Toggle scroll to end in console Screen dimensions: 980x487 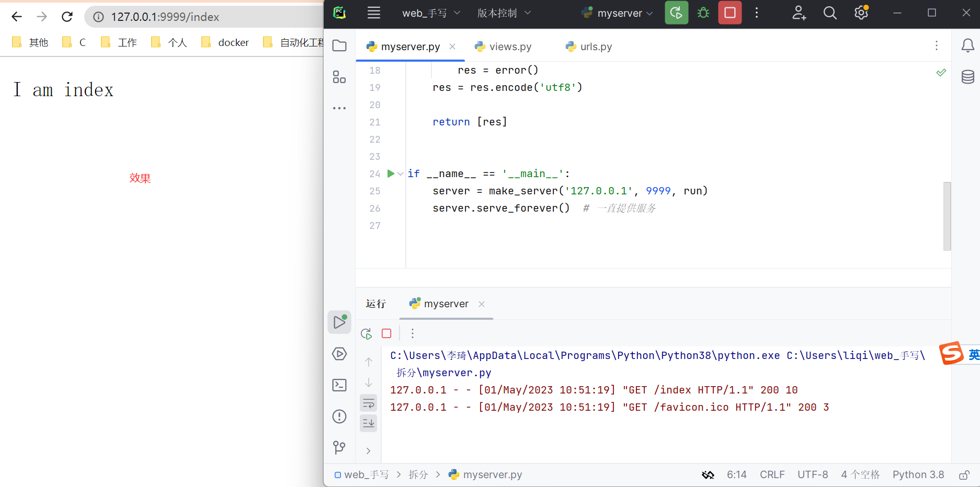[x=369, y=423]
